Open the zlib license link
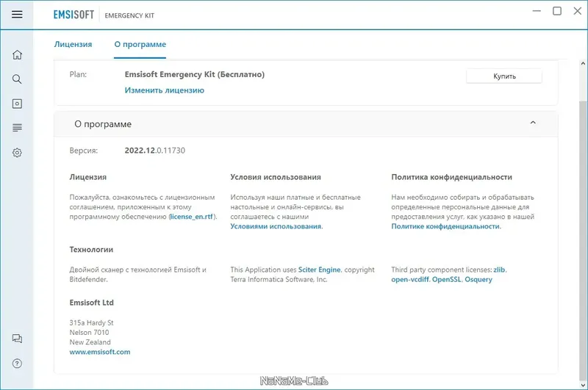588x390 pixels. [499, 270]
